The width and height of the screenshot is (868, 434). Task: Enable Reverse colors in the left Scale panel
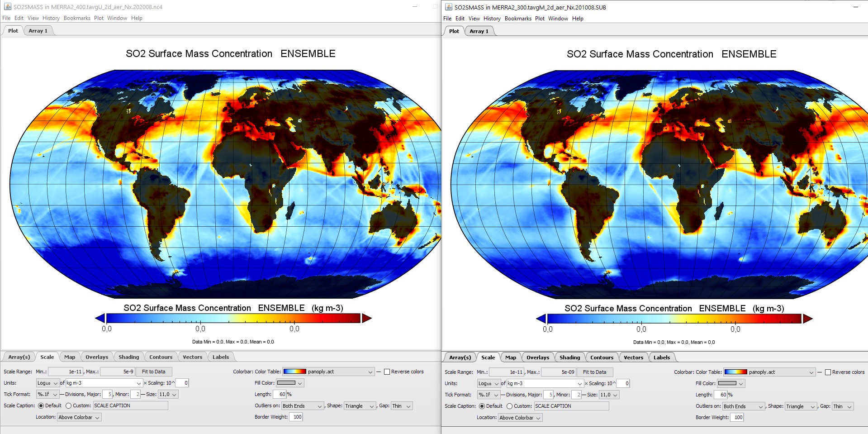(388, 372)
